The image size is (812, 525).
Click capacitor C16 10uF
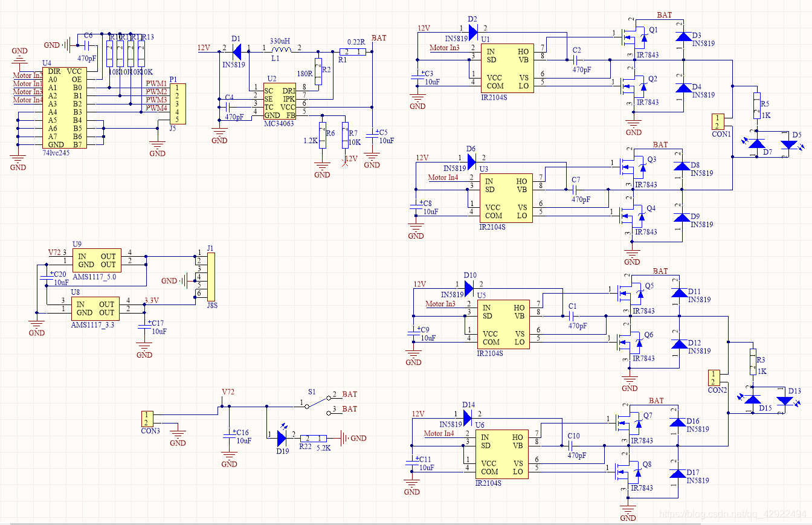pyautogui.click(x=229, y=437)
